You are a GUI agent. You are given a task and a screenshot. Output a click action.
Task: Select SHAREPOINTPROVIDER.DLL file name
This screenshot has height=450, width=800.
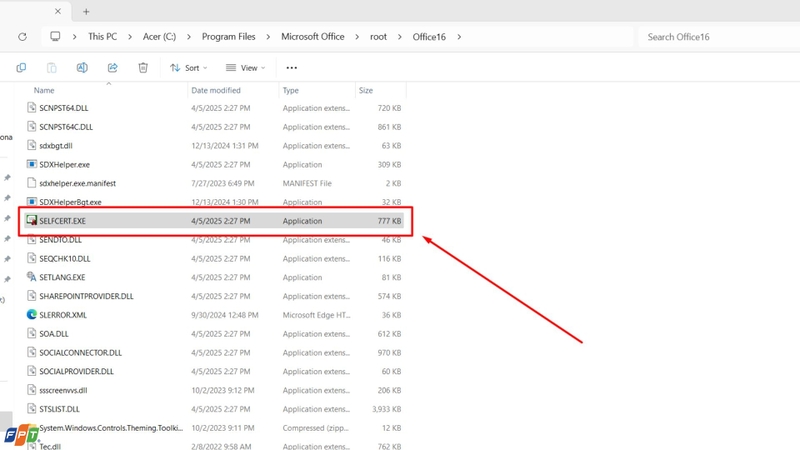point(86,296)
